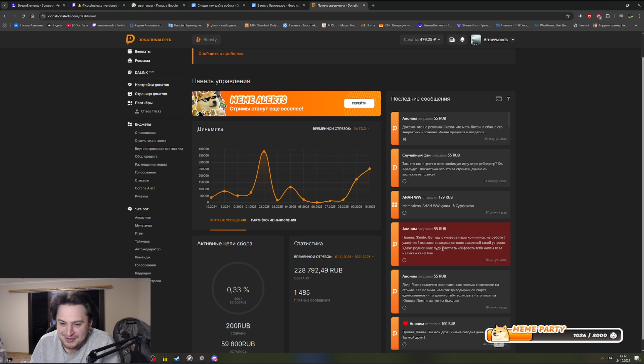This screenshot has height=364, width=644.
Task: Open Steam from the Windows taskbar
Action: click(x=177, y=359)
